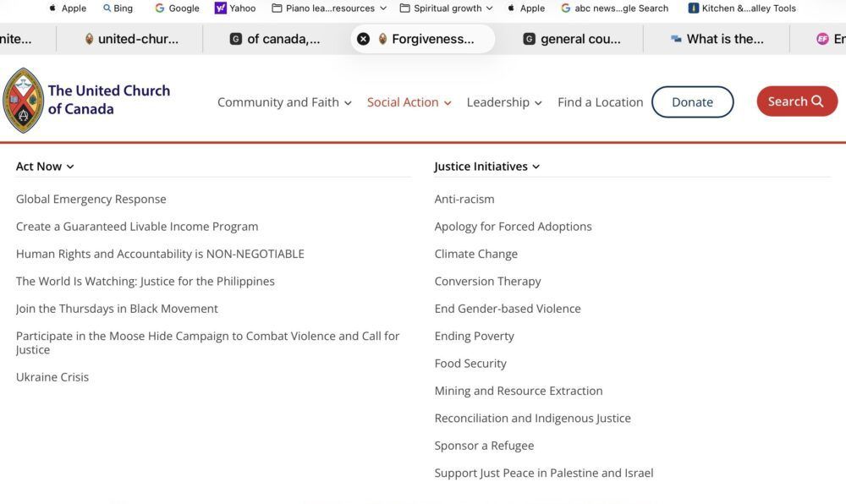Open the Ending Poverty link

(x=475, y=337)
